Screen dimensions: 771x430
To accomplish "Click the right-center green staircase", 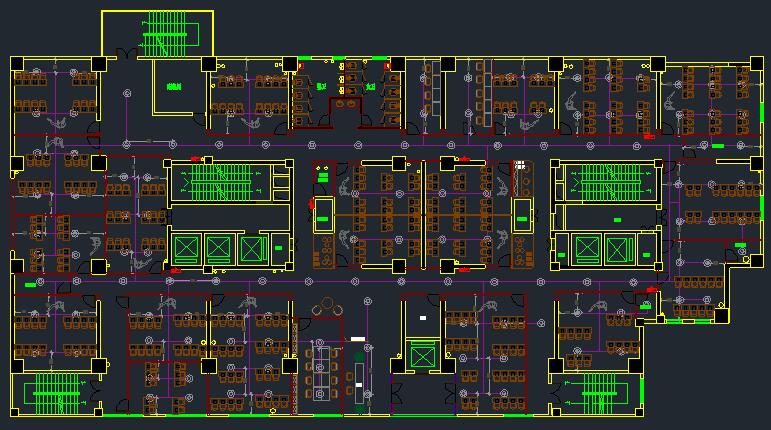I will click(610, 181).
